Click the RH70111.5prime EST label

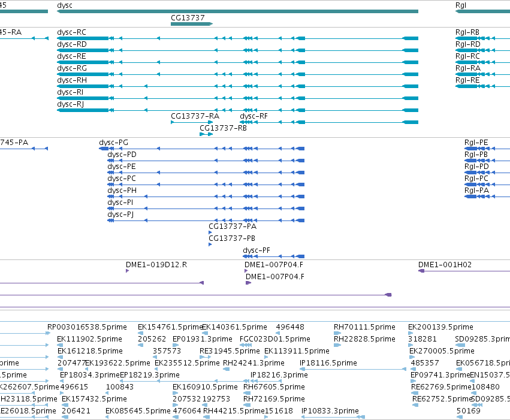click(x=364, y=327)
